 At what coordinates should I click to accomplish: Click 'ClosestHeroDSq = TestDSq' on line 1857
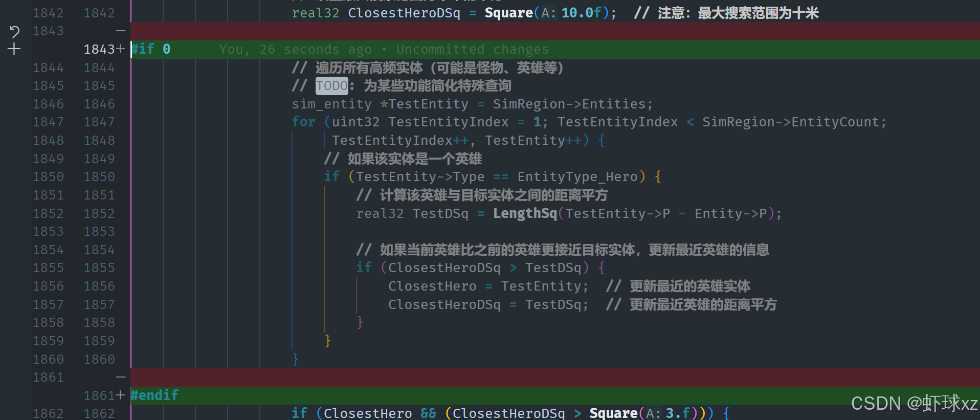click(484, 305)
